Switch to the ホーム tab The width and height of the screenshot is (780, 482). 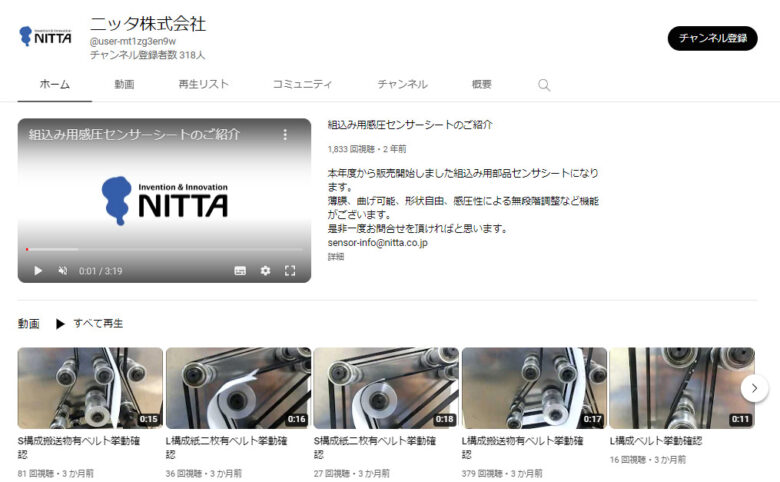pos(55,85)
